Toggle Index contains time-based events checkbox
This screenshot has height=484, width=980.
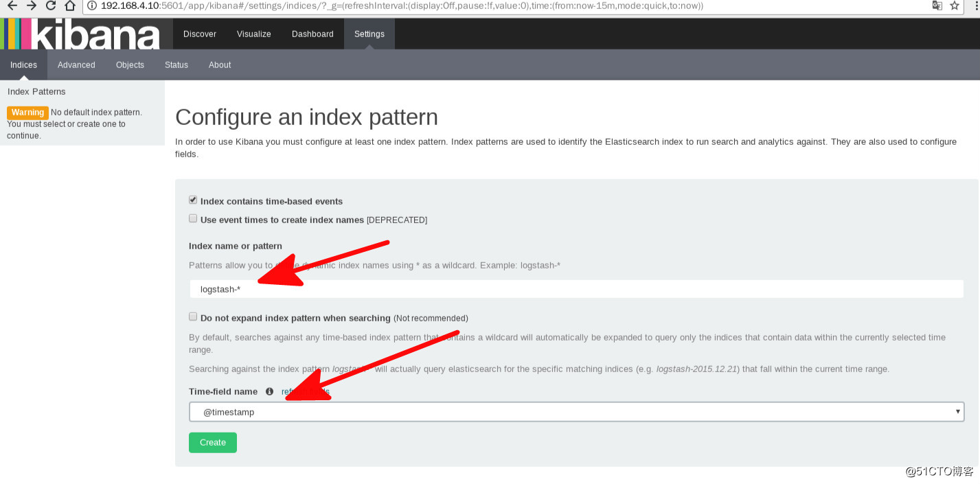click(x=193, y=200)
